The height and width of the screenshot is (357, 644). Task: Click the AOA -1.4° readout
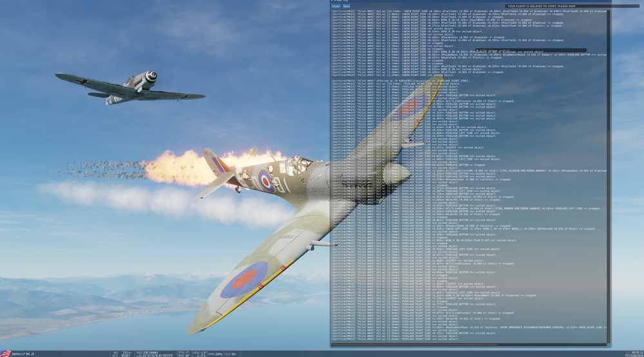point(200,352)
